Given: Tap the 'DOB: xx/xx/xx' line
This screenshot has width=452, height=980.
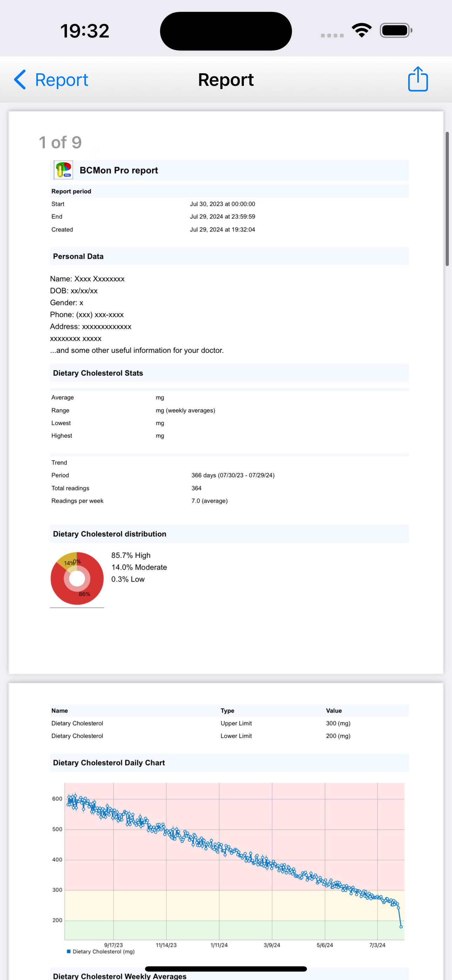Looking at the screenshot, I should pyautogui.click(x=74, y=291).
